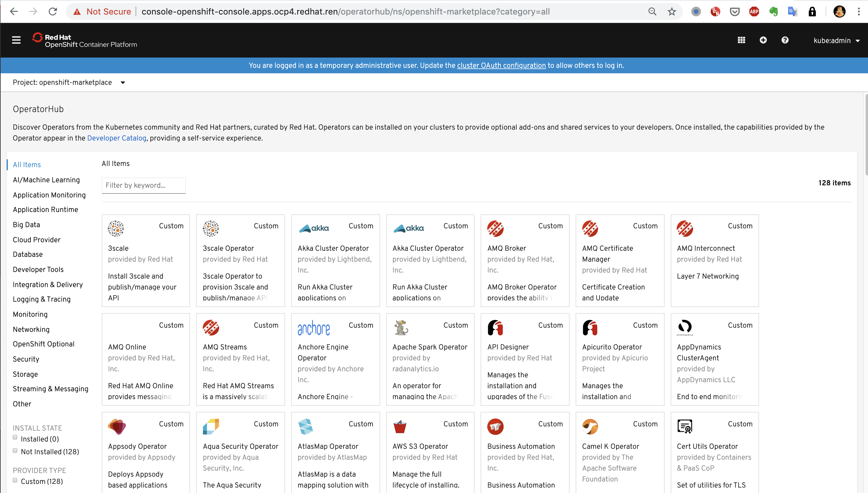Viewport: 868px width, 493px height.
Task: Open the hamburger navigation menu
Action: pos(16,40)
